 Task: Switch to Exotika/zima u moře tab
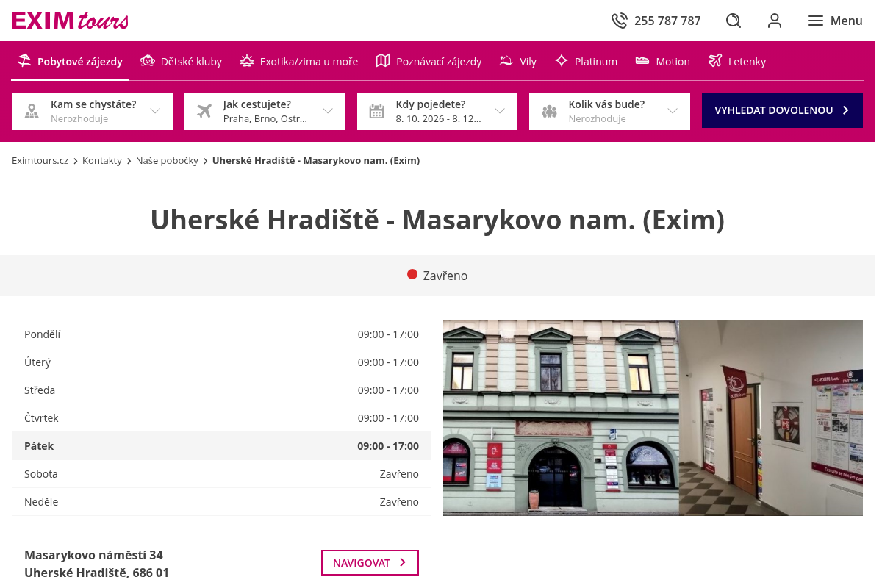(x=298, y=61)
